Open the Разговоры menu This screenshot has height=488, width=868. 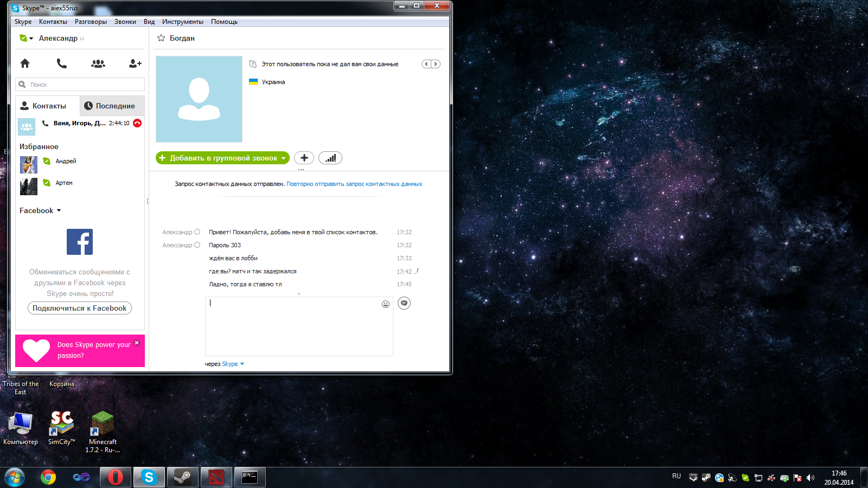click(x=91, y=22)
